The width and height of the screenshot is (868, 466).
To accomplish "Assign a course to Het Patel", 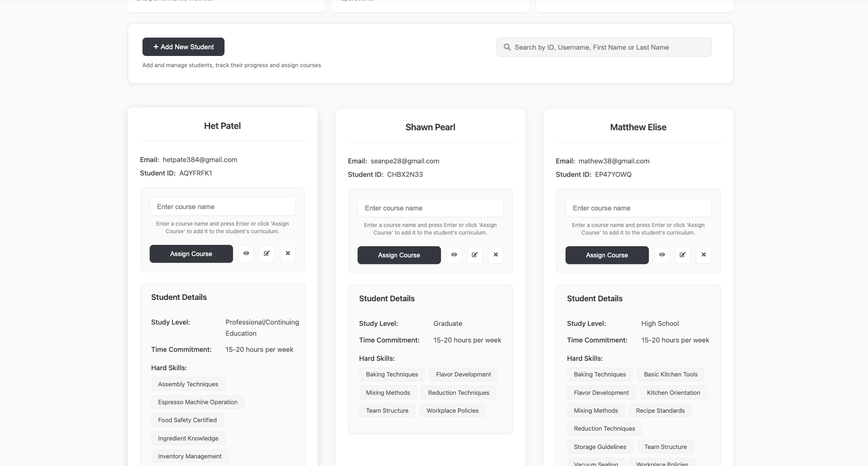I will point(191,254).
